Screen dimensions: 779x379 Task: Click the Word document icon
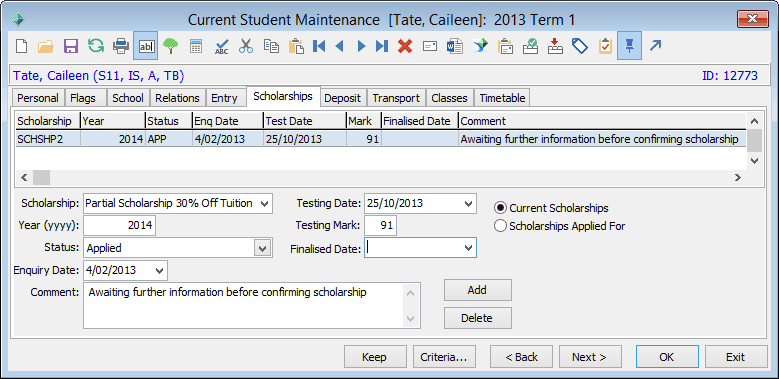point(455,46)
